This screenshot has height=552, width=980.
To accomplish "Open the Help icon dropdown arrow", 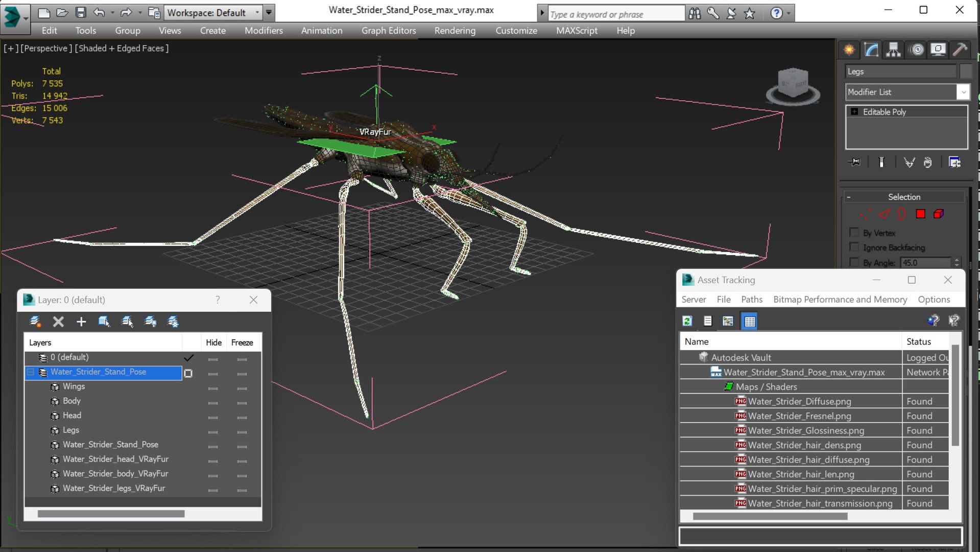I will [788, 13].
